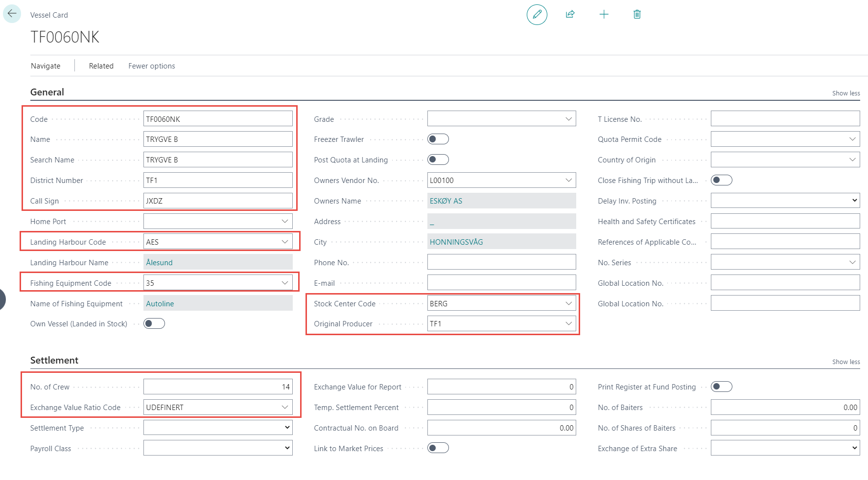
Task: Toggle Own Vessel (Landed in Stock)
Action: click(x=154, y=324)
